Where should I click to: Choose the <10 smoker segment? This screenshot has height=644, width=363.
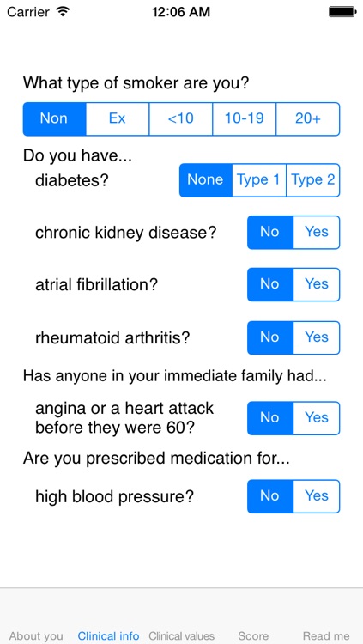181,118
